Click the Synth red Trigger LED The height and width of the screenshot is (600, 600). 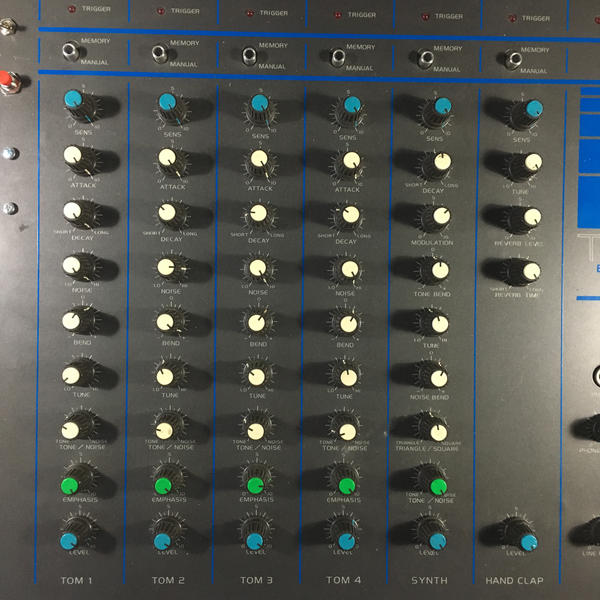(x=425, y=16)
